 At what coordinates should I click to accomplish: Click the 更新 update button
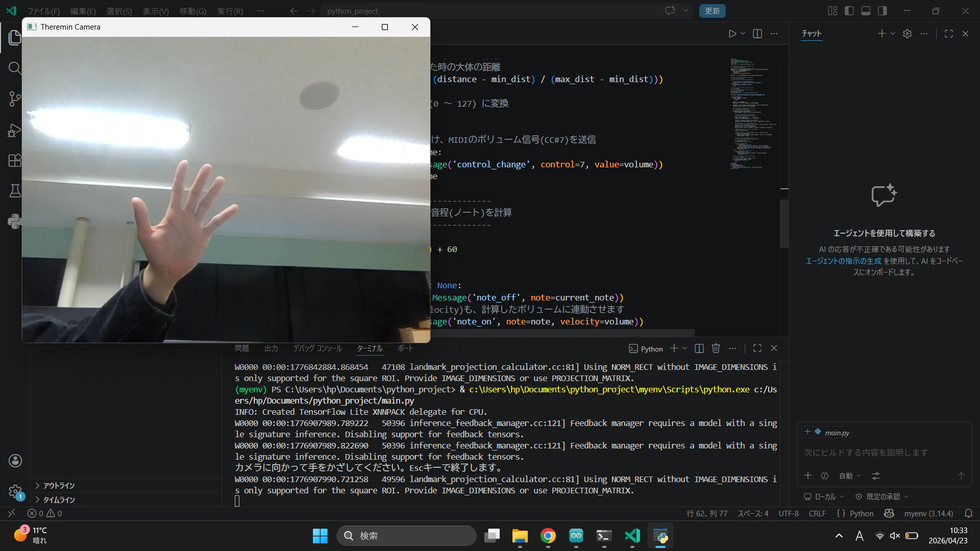pos(712,11)
